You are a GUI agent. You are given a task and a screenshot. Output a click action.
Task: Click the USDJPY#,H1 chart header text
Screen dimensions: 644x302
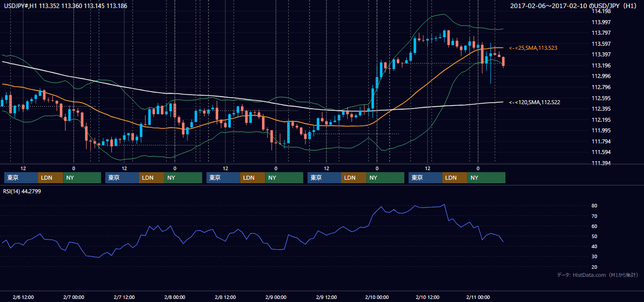pos(65,6)
